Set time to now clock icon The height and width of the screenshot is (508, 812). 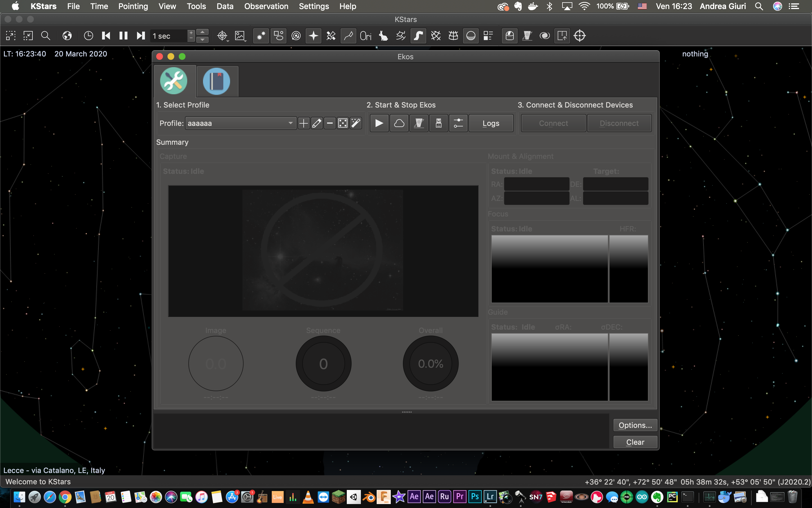(89, 36)
